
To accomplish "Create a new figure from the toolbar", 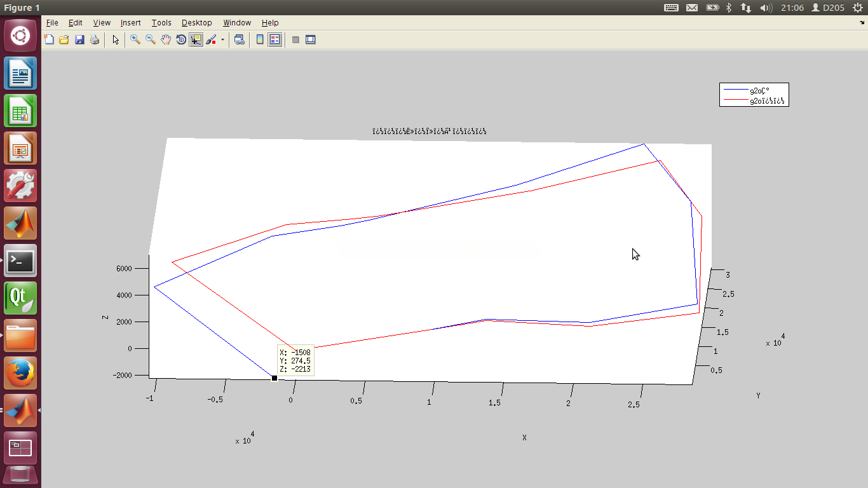I will [x=49, y=39].
